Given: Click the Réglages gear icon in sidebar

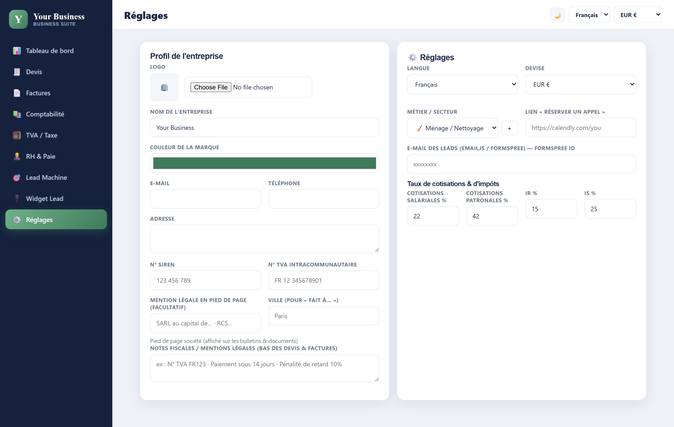Looking at the screenshot, I should pyautogui.click(x=17, y=220).
